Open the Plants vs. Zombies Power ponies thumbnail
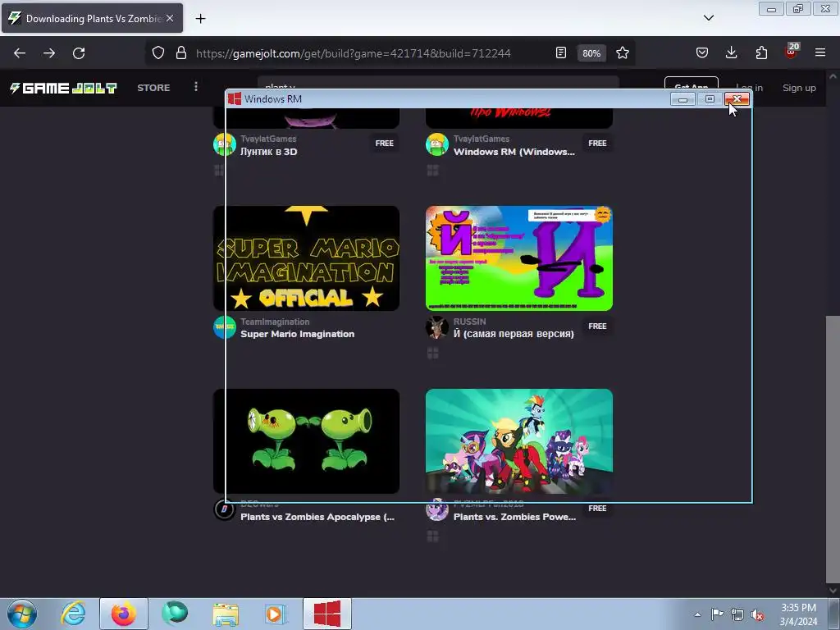The width and height of the screenshot is (840, 630). 519,441
